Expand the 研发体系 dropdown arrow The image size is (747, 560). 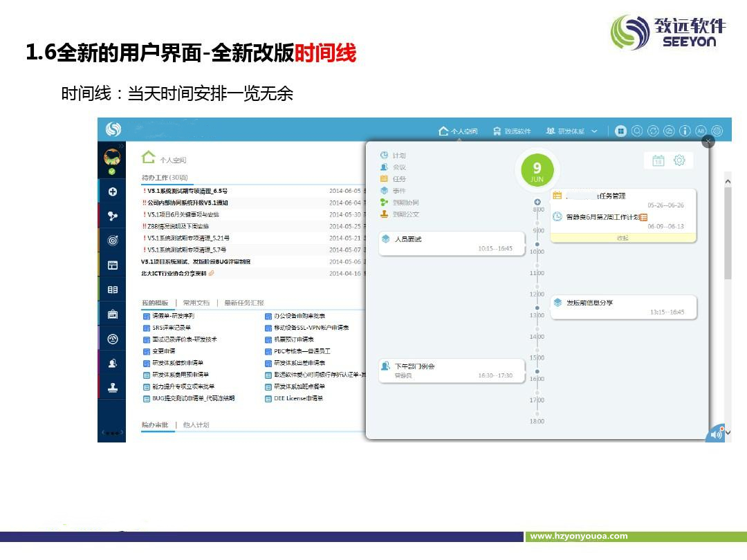594,131
